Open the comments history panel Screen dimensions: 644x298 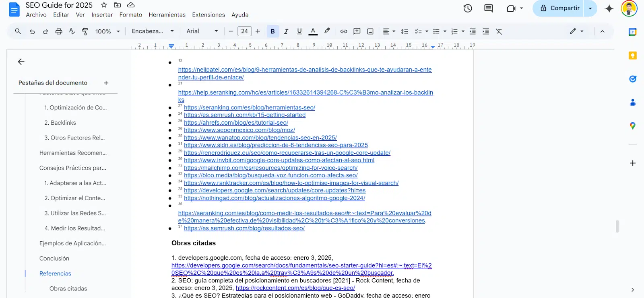(488, 8)
